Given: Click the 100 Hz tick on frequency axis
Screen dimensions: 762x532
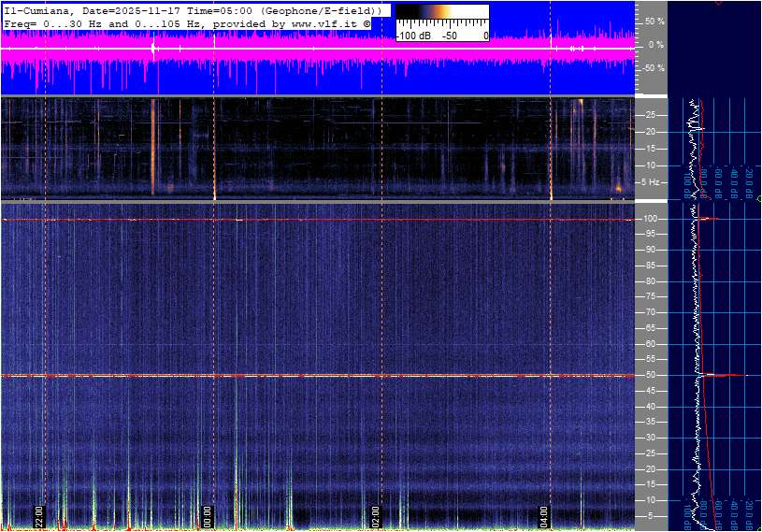Looking at the screenshot, I should (652, 219).
